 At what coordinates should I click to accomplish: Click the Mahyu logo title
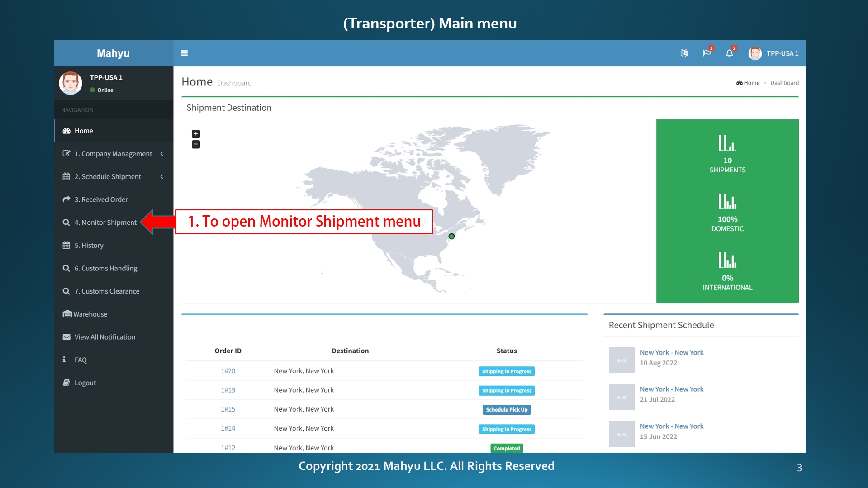(113, 53)
